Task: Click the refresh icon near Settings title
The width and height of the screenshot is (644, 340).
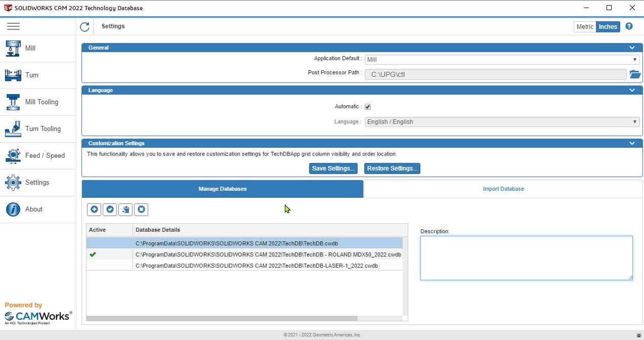Action: tap(84, 26)
